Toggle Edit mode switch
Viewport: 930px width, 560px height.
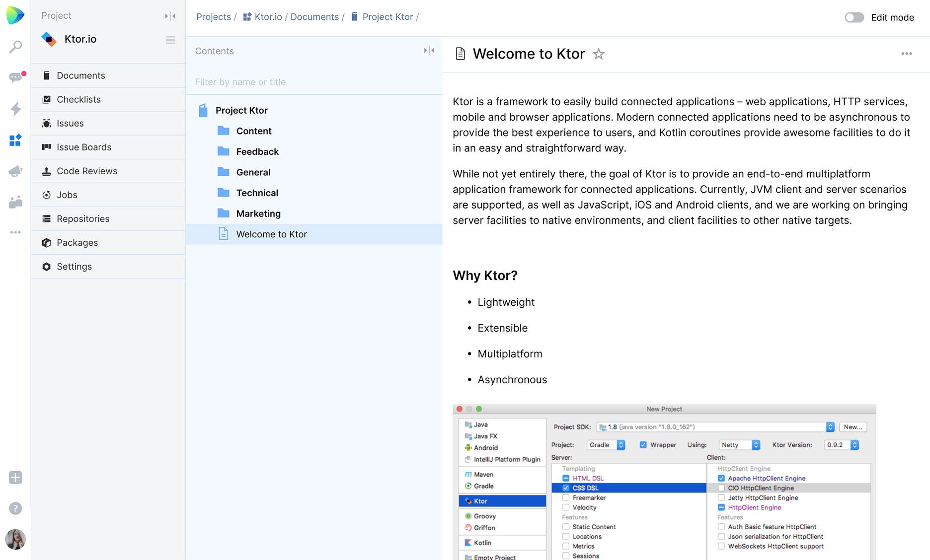(x=854, y=17)
